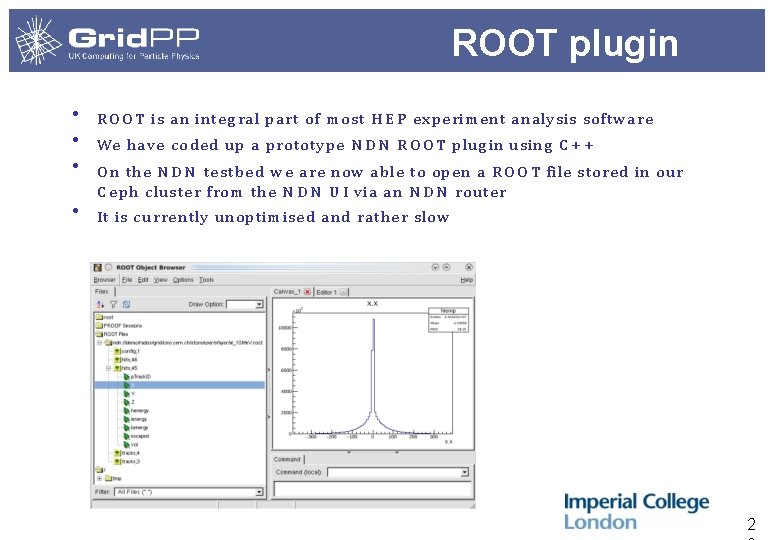Open the Command (local) history dropdown

point(465,472)
